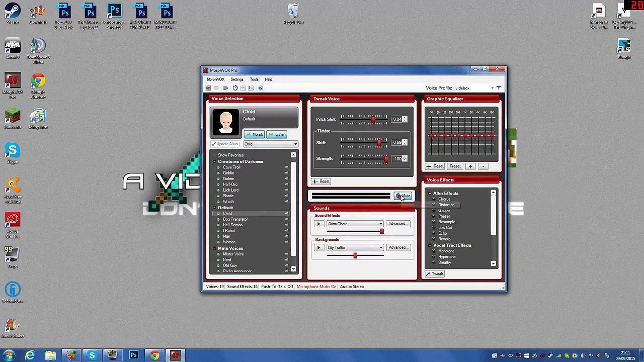Viewport: 644px width, 362px height.
Task: Click the MorphVOX toolbar icon just left of the stopwatch
Action: tap(225, 88)
